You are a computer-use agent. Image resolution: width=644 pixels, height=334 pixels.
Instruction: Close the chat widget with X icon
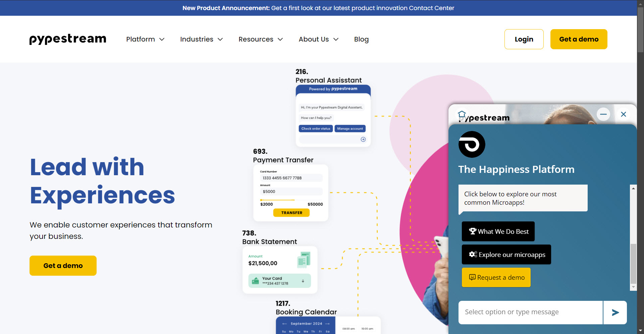tap(624, 114)
